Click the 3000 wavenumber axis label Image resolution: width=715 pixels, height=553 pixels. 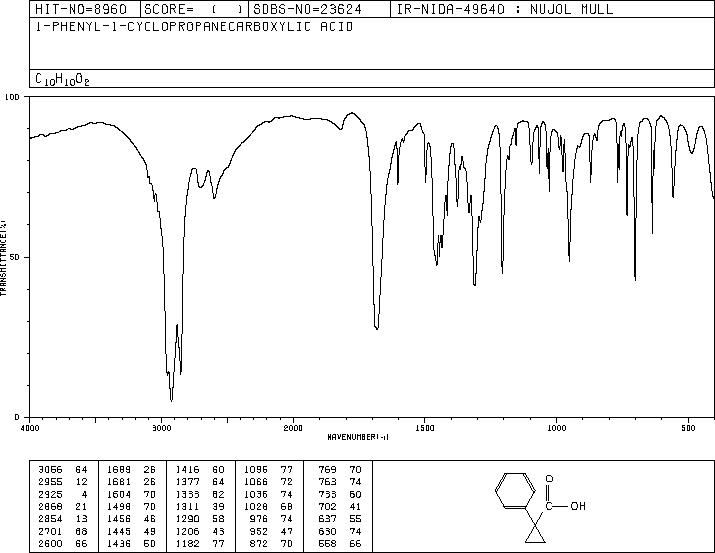click(161, 428)
